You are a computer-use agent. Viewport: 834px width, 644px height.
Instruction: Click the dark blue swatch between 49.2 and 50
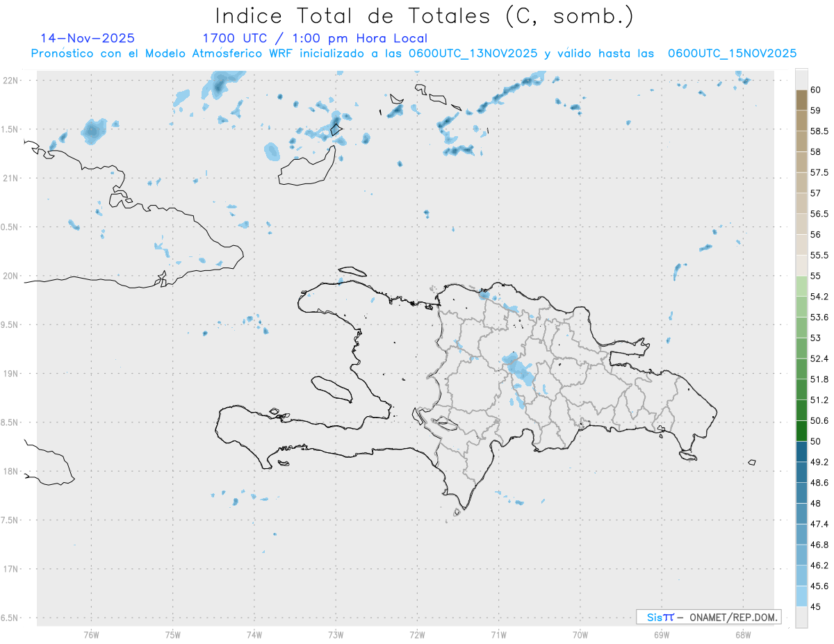pos(801,452)
